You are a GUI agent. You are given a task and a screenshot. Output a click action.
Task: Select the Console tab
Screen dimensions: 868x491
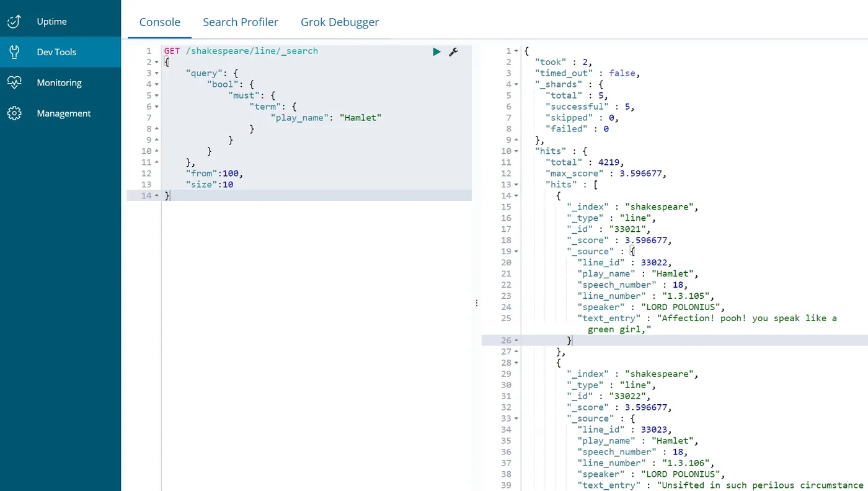(x=160, y=22)
